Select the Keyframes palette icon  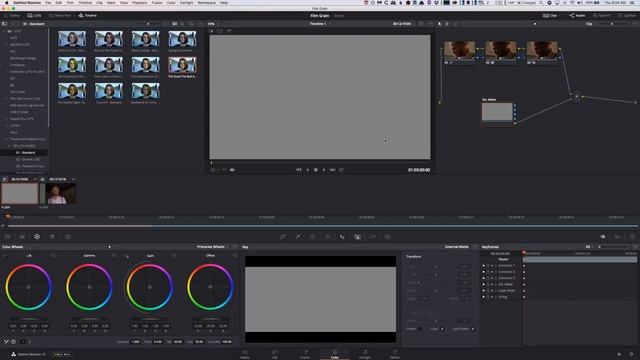[603, 237]
